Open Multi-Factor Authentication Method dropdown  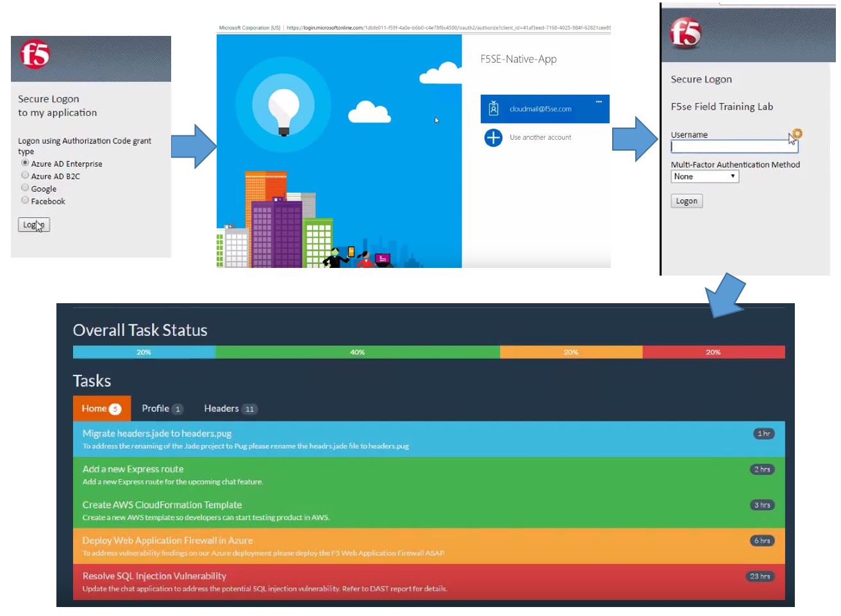704,176
